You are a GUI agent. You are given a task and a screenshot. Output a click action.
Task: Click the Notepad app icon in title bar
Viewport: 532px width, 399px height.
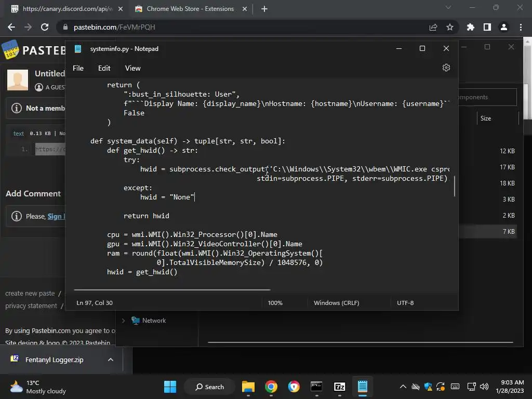[78, 49]
